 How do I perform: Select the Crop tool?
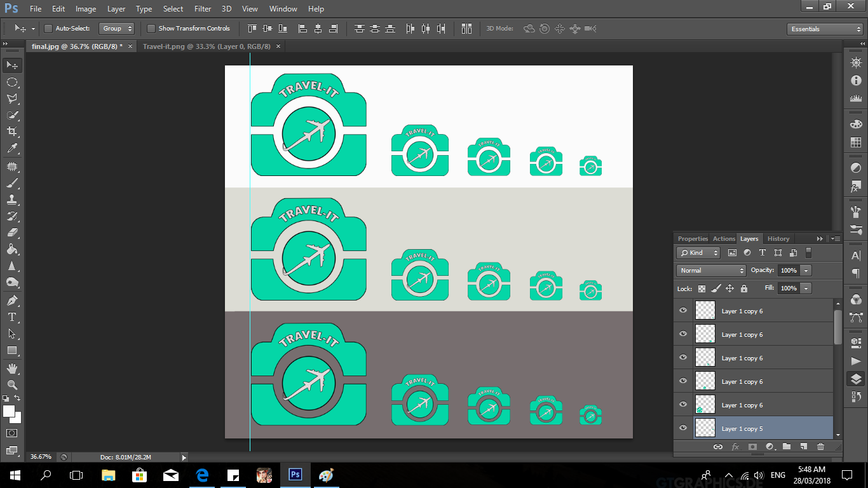point(12,132)
